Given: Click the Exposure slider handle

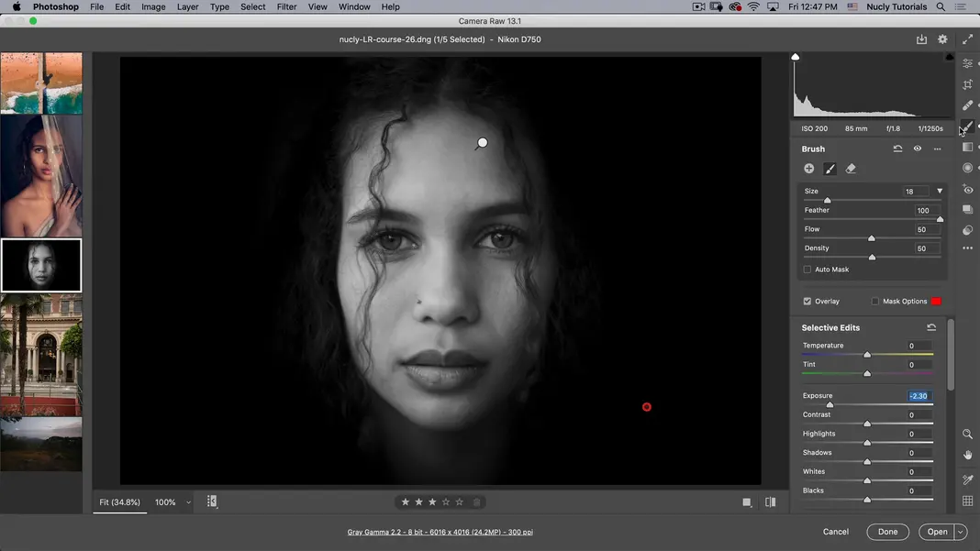Looking at the screenshot, I should (x=830, y=405).
